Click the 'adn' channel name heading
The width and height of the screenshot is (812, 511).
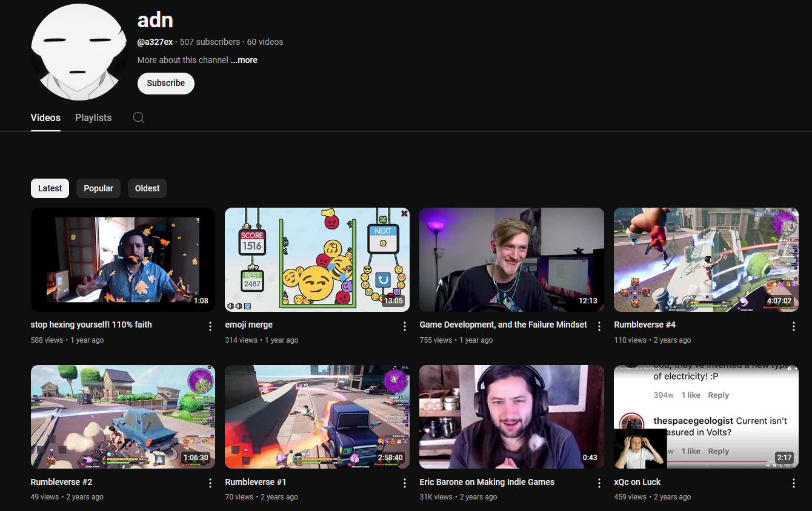tap(155, 20)
